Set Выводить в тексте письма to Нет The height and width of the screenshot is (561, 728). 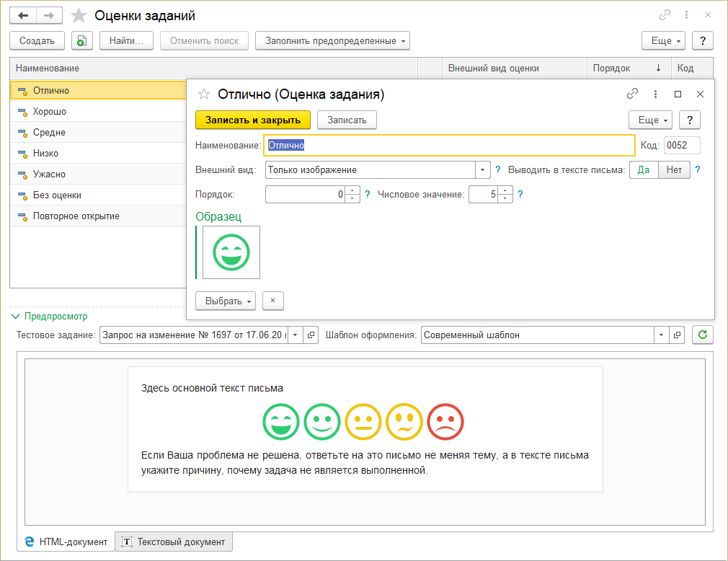coord(674,170)
